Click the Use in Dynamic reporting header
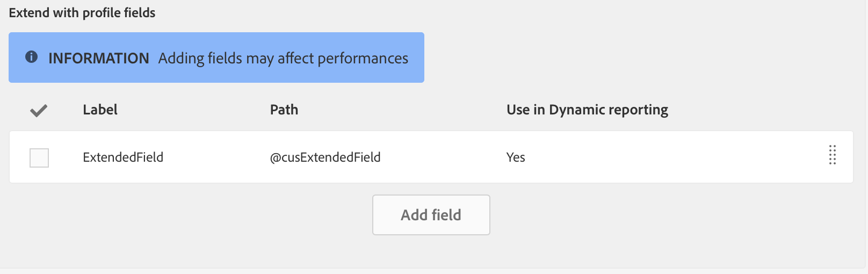The width and height of the screenshot is (868, 274). pyautogui.click(x=587, y=110)
